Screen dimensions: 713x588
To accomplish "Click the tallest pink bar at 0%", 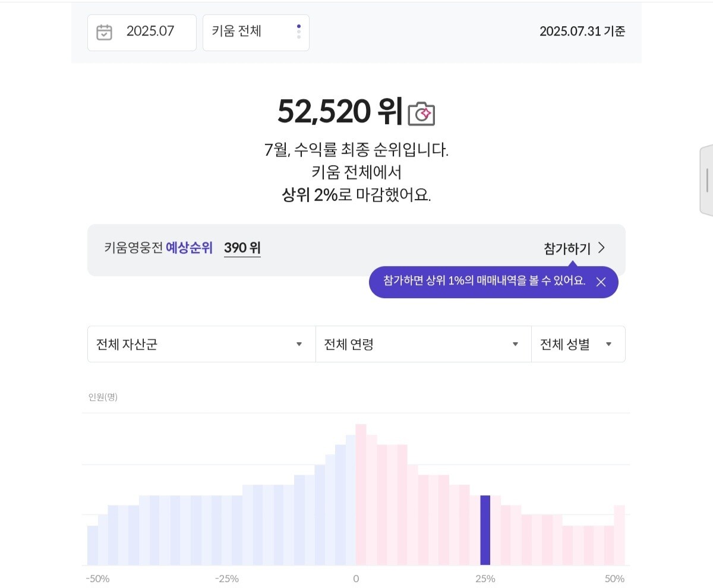I will click(x=361, y=494).
